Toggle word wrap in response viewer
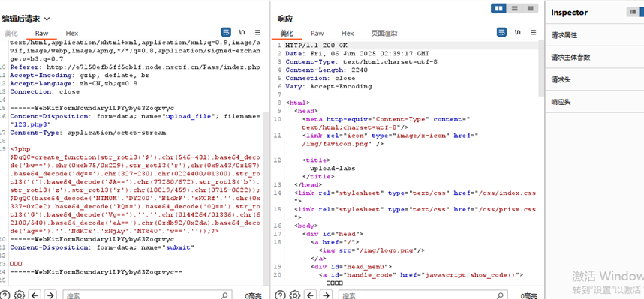The image size is (644, 299). [x=501, y=32]
